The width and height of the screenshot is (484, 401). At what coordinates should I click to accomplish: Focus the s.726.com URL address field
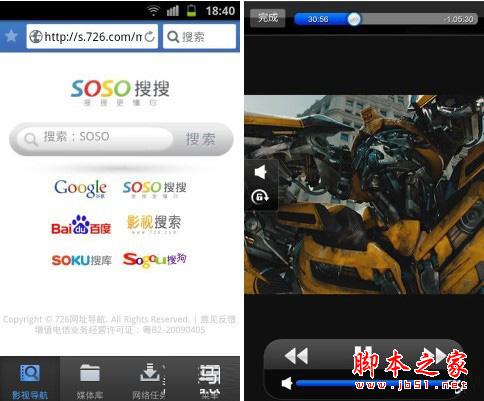92,36
